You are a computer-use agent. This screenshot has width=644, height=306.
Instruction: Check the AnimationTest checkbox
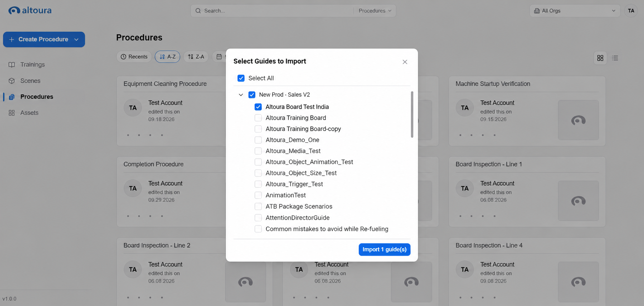tap(258, 195)
